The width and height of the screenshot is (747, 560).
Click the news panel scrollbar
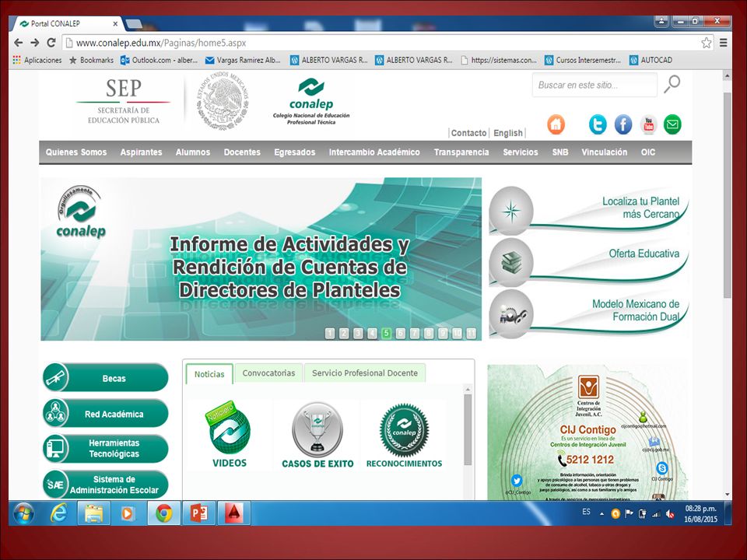(x=468, y=429)
